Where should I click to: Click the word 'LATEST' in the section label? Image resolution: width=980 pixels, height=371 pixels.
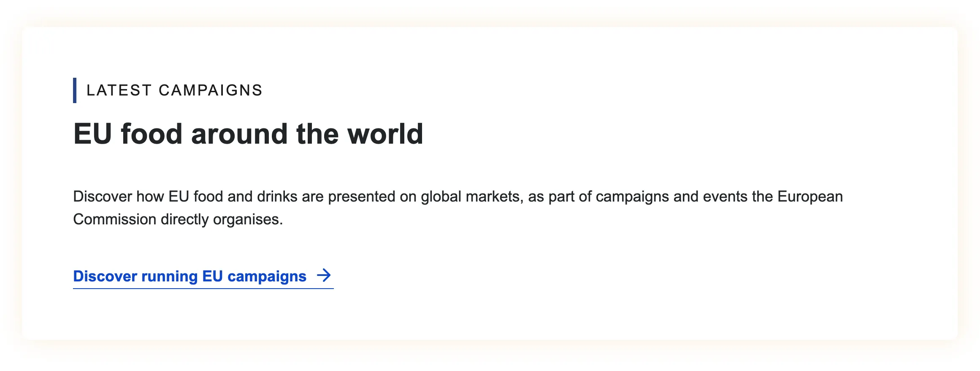coord(119,90)
